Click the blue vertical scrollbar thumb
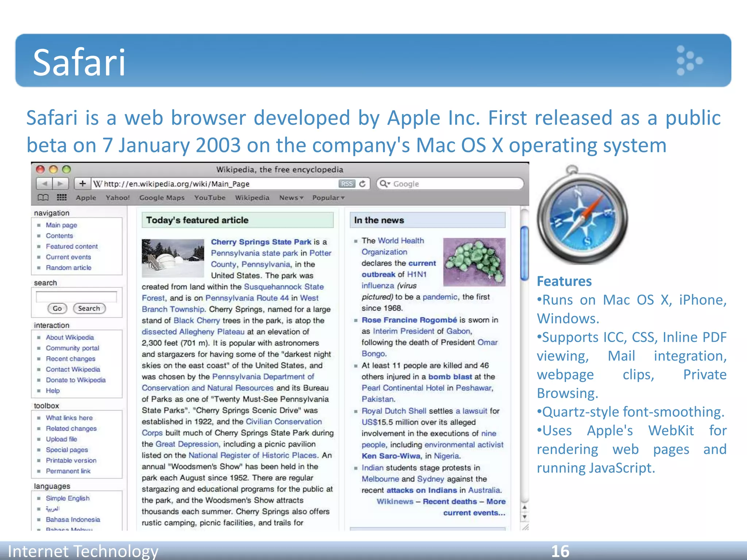Viewport: 747px width, 560px height. [525, 253]
